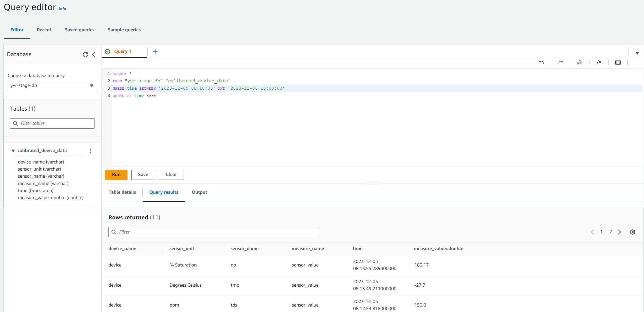The width and height of the screenshot is (644, 312).
Task: Open keyboard shortcuts icon
Action: tap(618, 62)
